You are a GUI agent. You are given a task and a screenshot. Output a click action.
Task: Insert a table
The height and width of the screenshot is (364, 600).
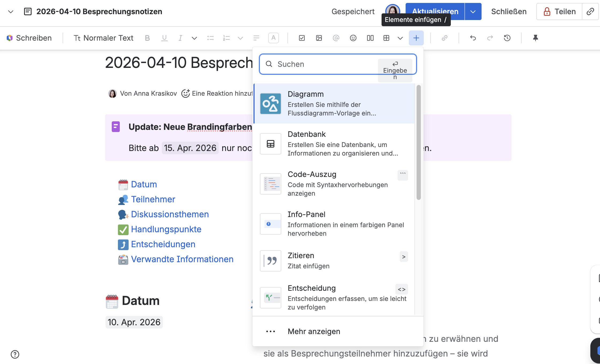(386, 38)
